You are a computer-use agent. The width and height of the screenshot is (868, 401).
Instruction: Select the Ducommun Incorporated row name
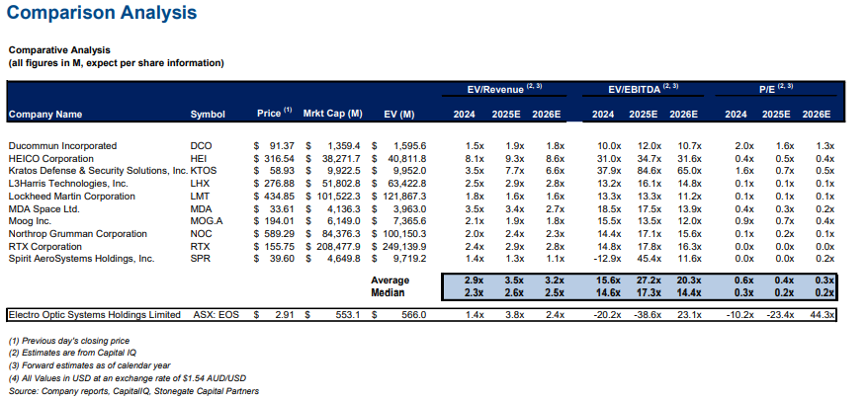[x=62, y=145]
